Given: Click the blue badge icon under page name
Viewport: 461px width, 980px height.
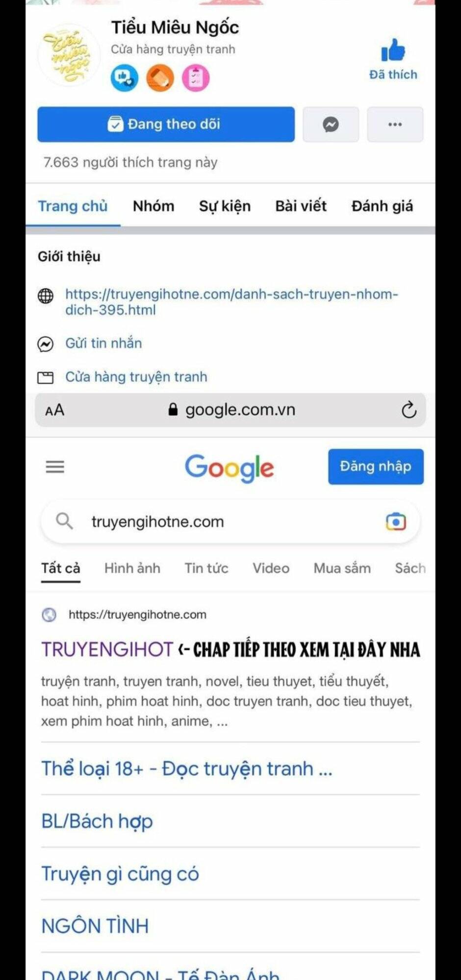Looking at the screenshot, I should [x=124, y=78].
